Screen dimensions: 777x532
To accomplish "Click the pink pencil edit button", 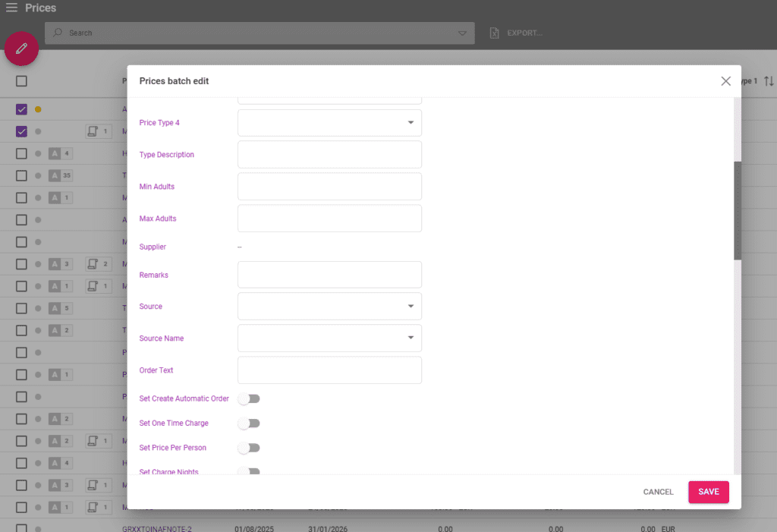I will point(21,49).
